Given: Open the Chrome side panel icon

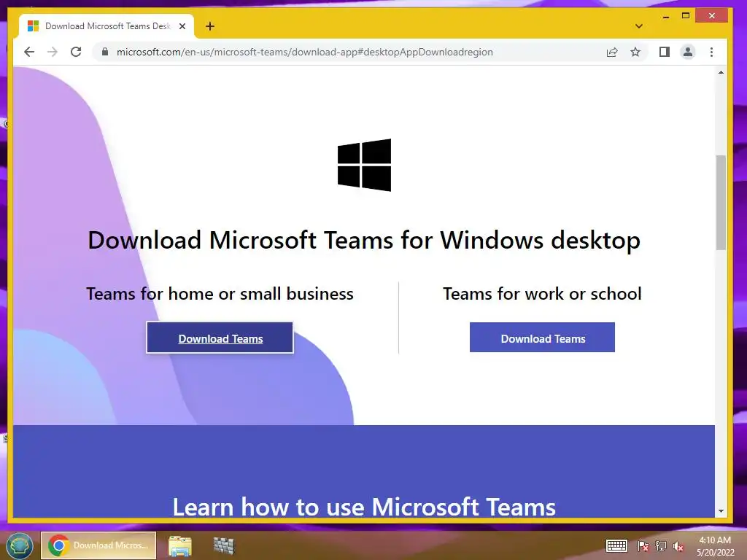Looking at the screenshot, I should [x=665, y=52].
